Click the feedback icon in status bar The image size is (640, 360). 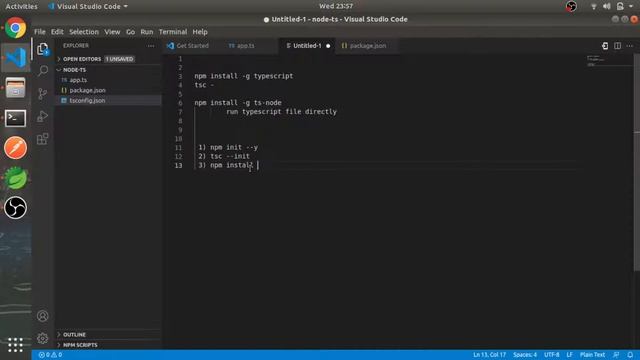click(616, 355)
